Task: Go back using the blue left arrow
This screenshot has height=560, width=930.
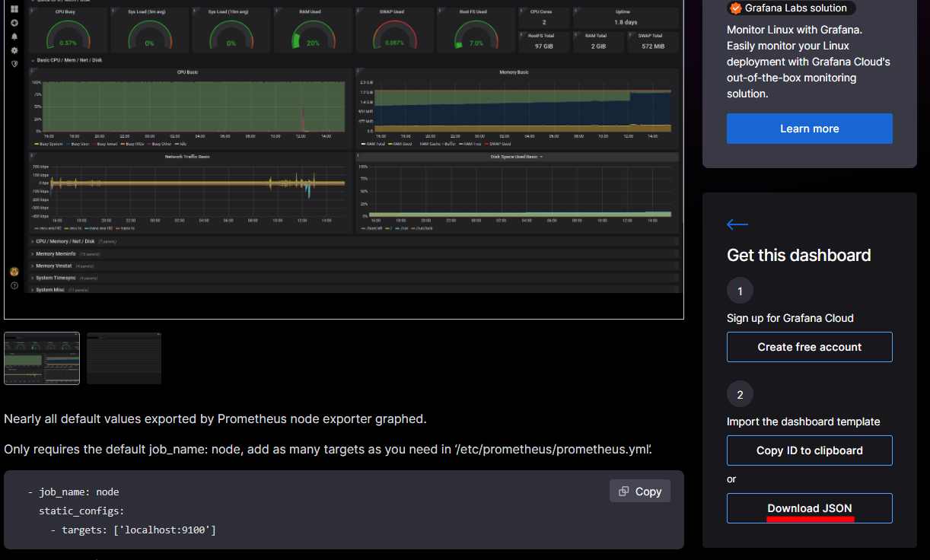Action: tap(737, 224)
